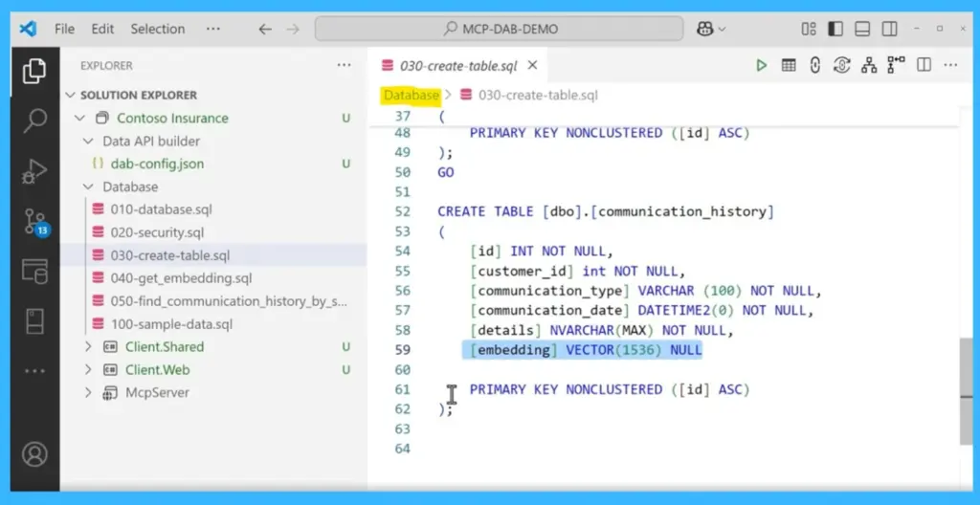Toggle the bottom panel
This screenshot has width=980, height=505.
coord(862,29)
